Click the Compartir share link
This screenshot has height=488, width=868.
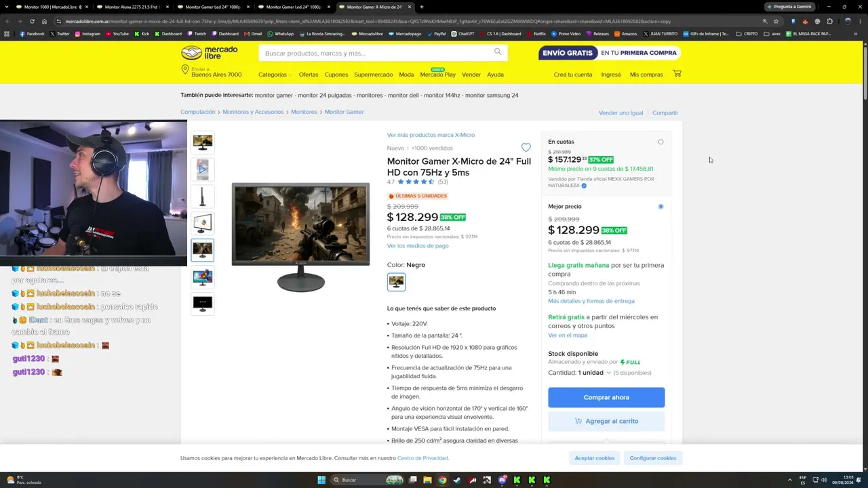click(x=665, y=113)
